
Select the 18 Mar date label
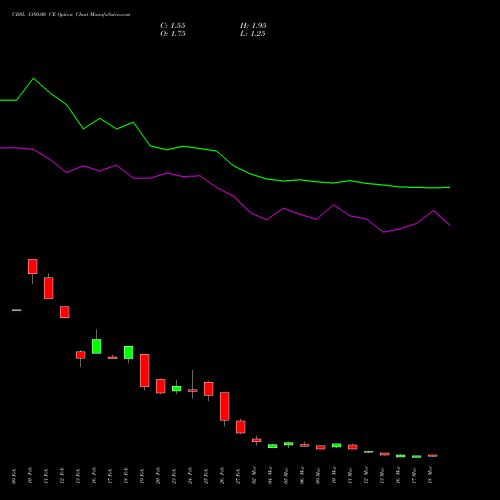coord(430,476)
